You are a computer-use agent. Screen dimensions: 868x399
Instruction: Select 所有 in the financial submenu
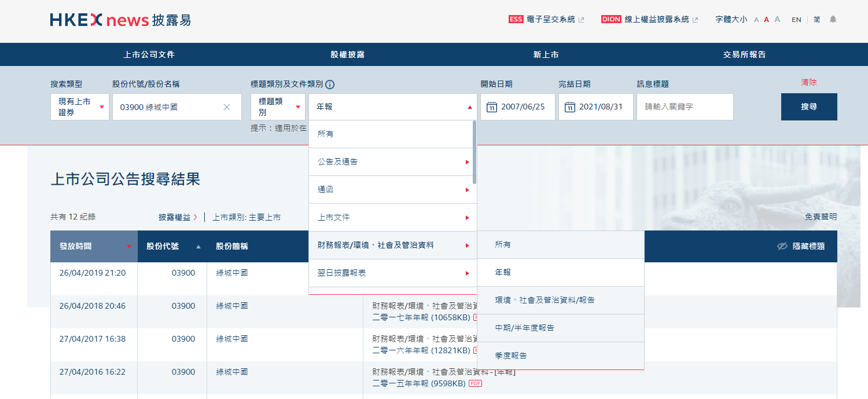[561, 245]
